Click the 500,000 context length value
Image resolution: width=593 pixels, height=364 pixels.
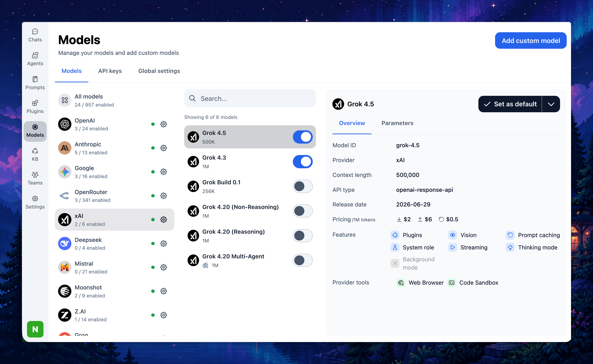click(407, 175)
